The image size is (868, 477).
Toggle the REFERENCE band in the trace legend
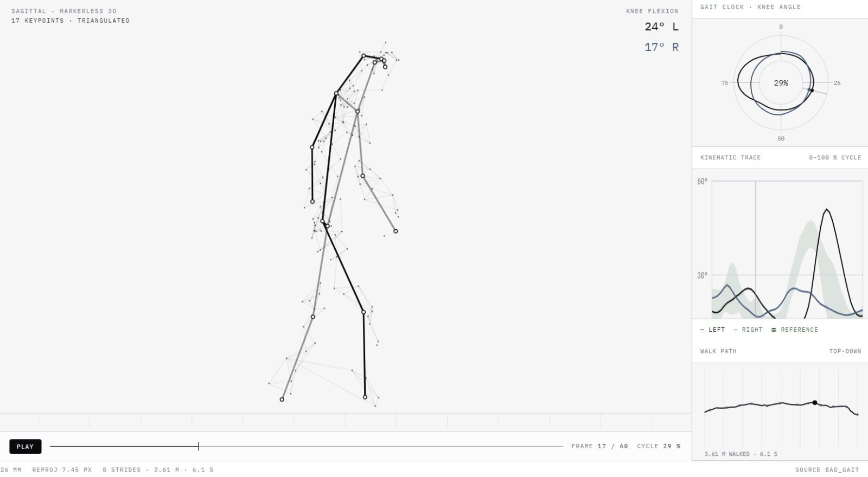click(795, 330)
